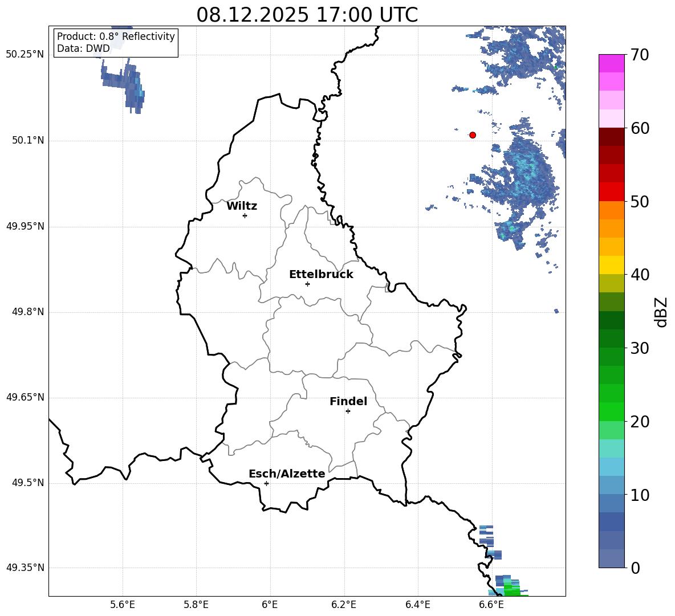Viewport: 675px width, 616px height.
Task: Click the Data: DWD text
Action: coord(83,48)
